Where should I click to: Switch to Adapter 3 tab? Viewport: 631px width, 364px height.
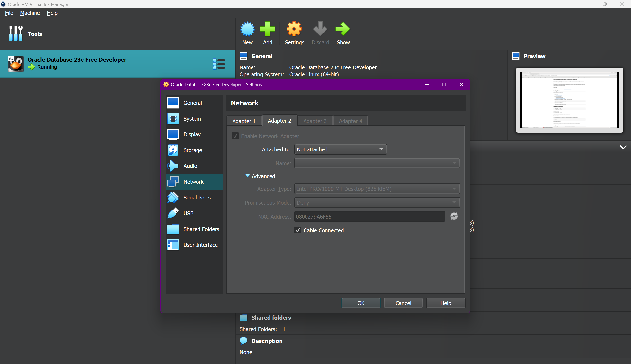point(315,121)
